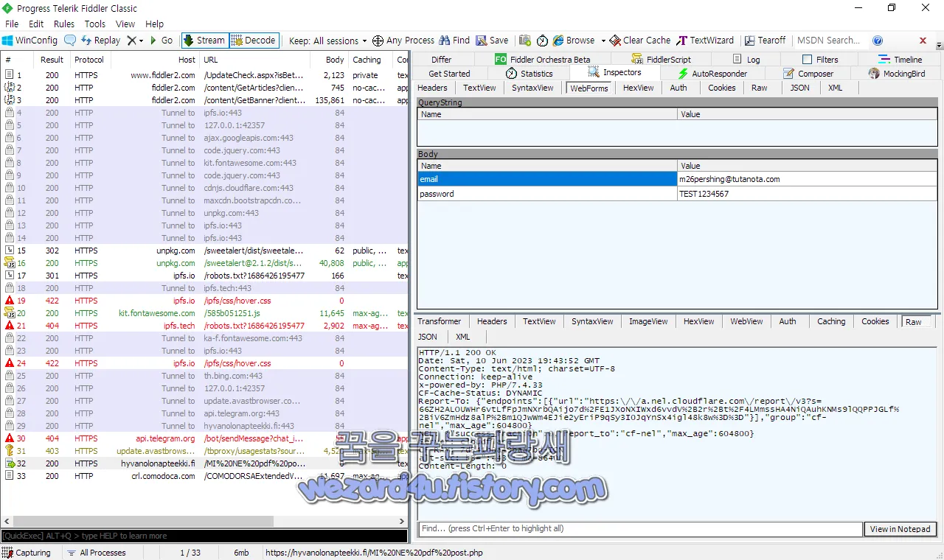Select session 30 api.telegram.org
The image size is (944, 560).
(x=204, y=438)
